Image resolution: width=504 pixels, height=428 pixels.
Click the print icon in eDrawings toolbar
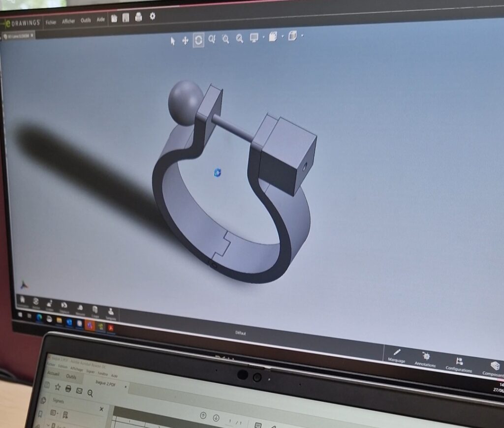point(138,17)
